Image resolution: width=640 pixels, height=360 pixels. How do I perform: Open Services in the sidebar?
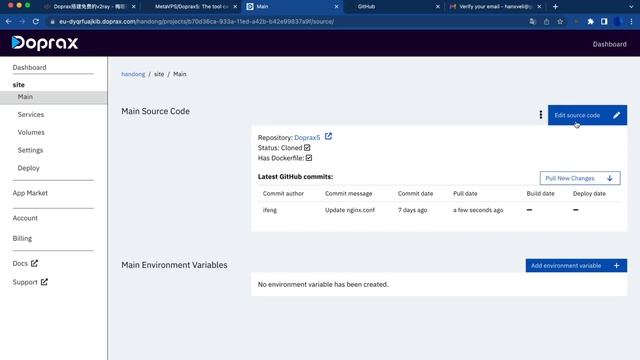click(31, 115)
